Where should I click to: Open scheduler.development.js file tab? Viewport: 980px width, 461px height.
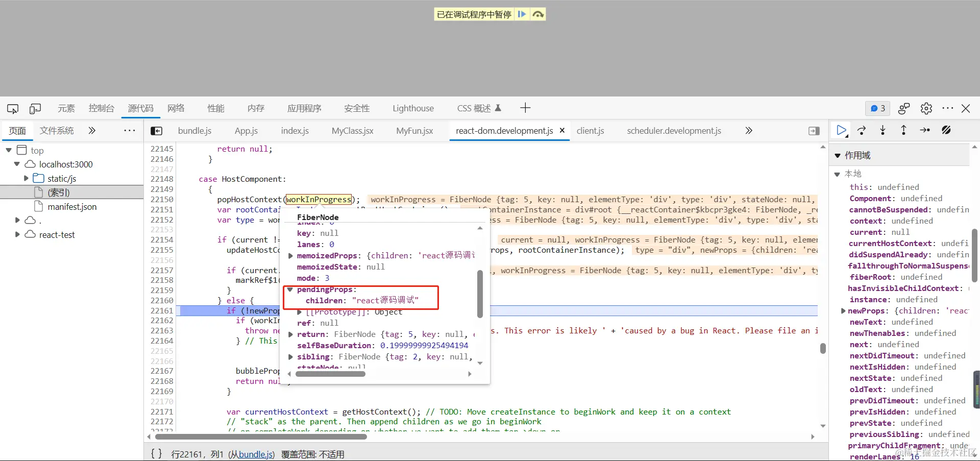click(x=674, y=131)
